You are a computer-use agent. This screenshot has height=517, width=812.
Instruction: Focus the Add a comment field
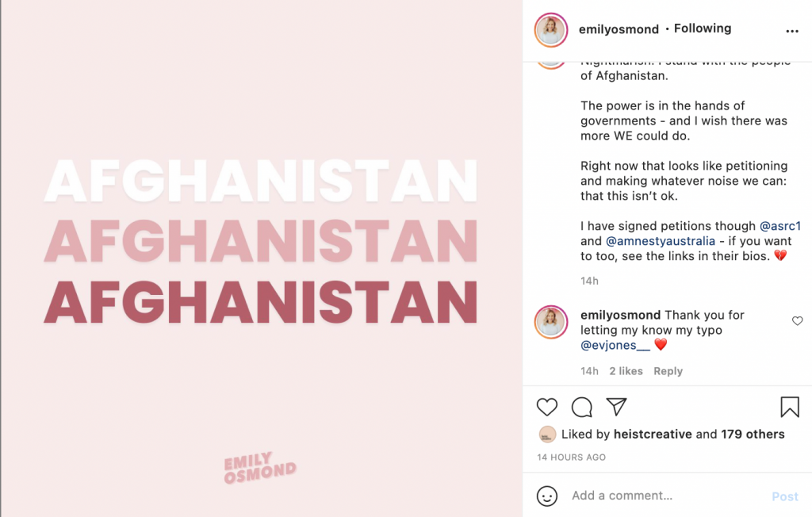click(666, 496)
